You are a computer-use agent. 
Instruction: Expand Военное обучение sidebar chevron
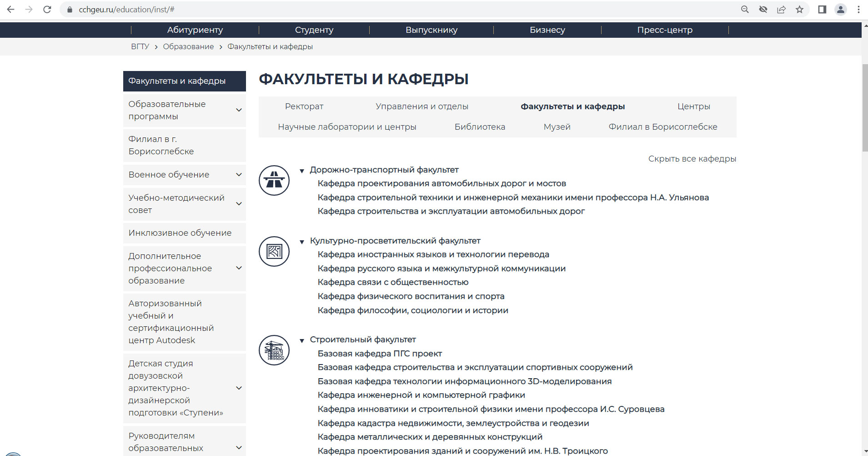tap(239, 175)
